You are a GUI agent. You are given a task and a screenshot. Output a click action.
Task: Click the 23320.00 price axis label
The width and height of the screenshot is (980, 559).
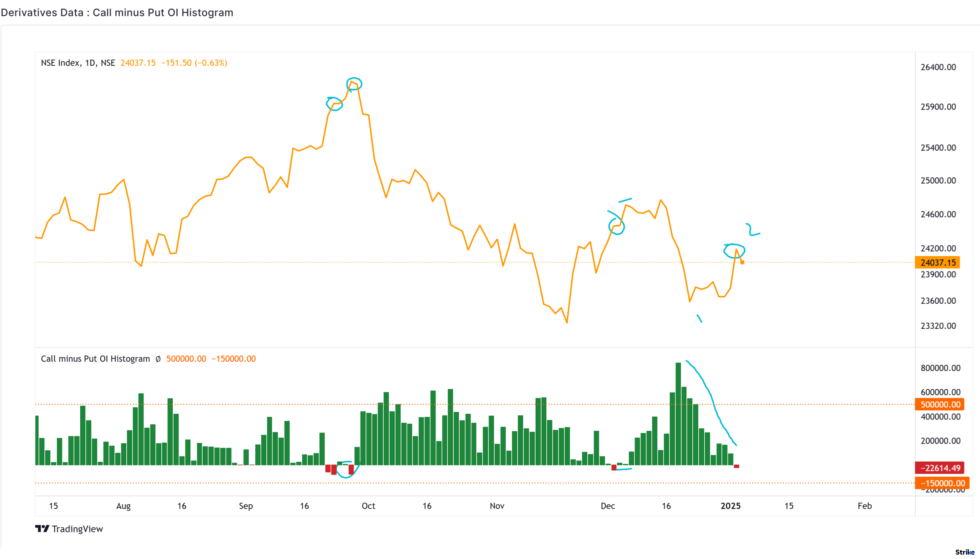point(938,326)
